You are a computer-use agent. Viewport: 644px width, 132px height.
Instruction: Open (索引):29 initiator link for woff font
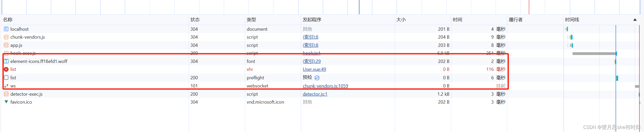[312, 61]
